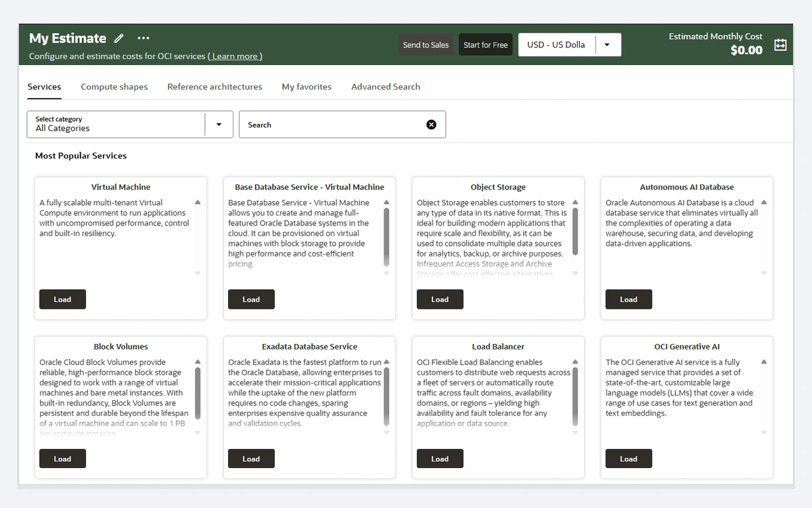Viewport: 812px width, 508px height.
Task: Switch to the Compute shapes tab
Action: pos(114,87)
